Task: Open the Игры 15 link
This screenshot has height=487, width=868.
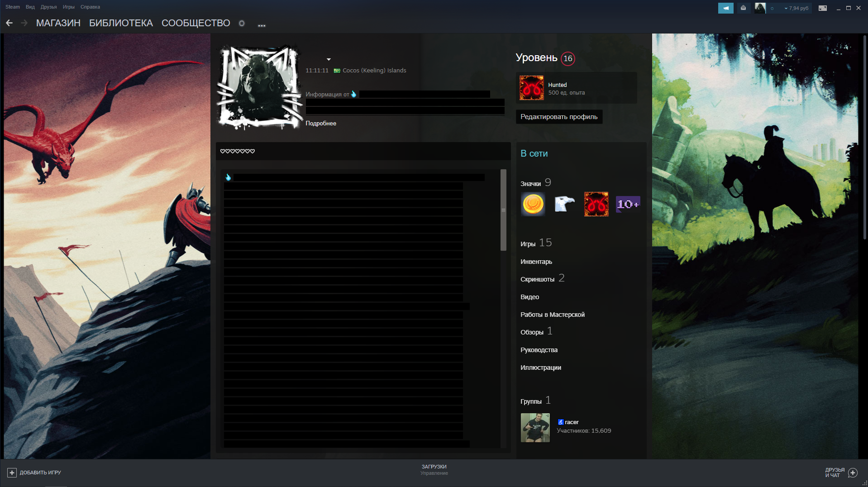Action: 536,243
